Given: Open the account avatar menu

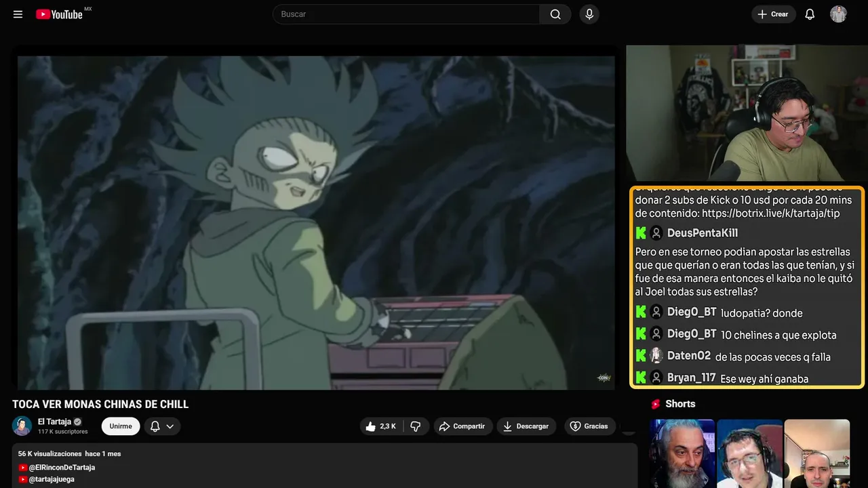Looking at the screenshot, I should coord(838,14).
